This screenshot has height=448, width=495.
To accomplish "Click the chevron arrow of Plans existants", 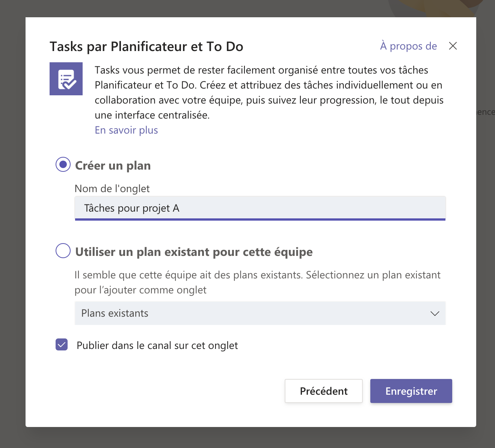I will (x=435, y=313).
